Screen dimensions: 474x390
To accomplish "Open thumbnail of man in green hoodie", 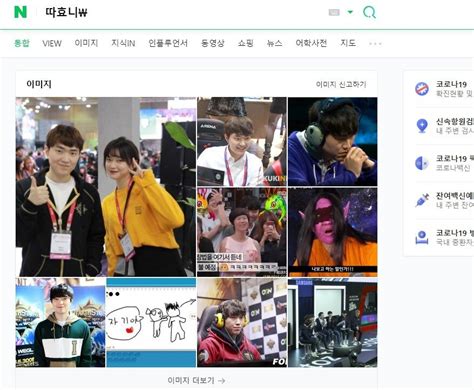I will pyautogui.click(x=60, y=323).
